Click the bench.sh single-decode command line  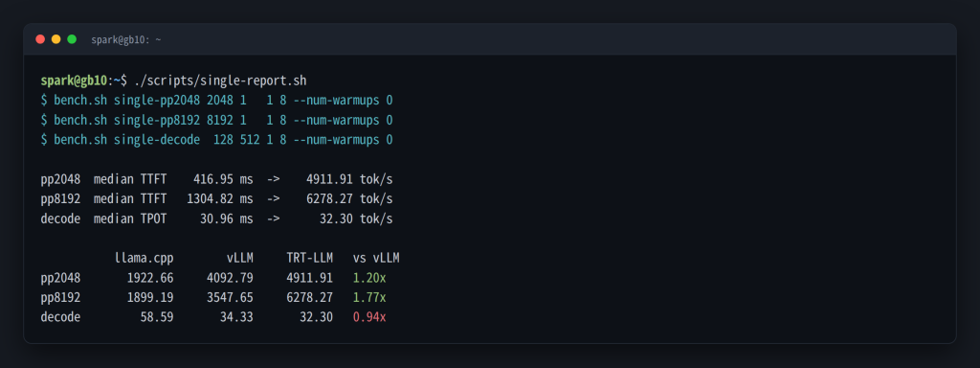pos(216,140)
